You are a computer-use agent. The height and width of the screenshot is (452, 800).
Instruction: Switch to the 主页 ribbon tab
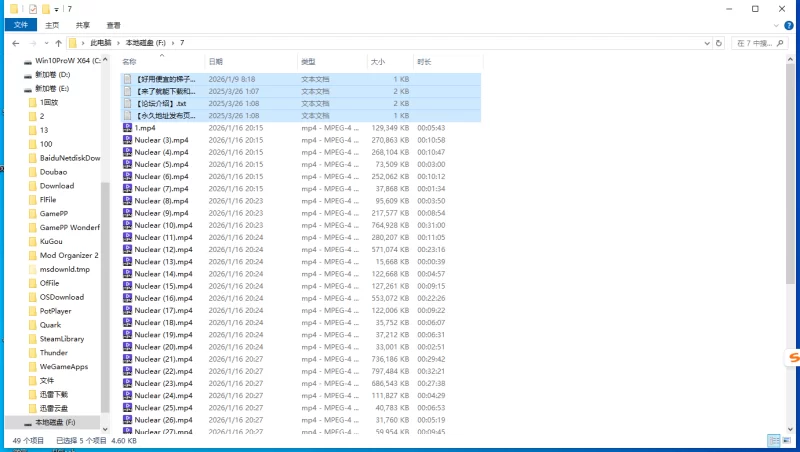[52, 25]
